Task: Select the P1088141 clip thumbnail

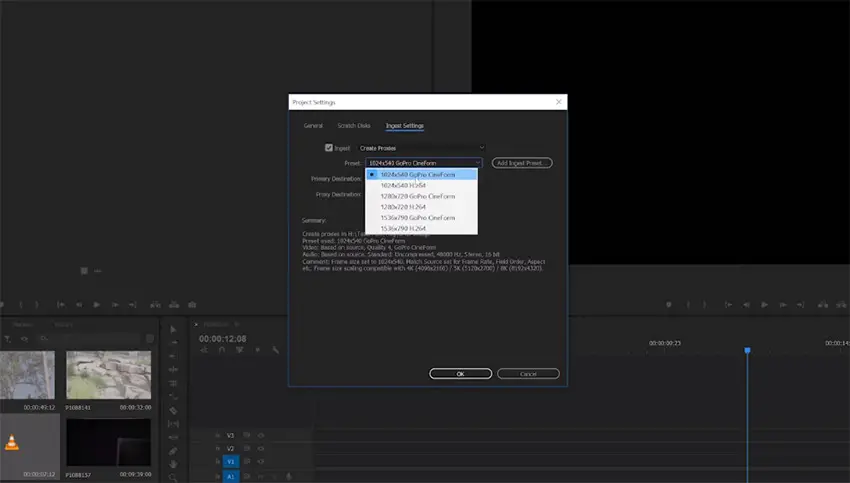Action: point(108,375)
